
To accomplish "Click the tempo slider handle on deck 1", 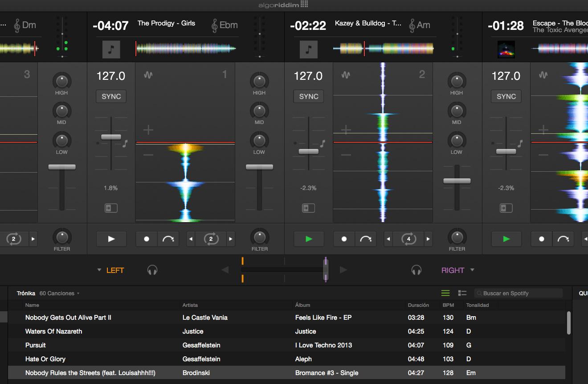I will (111, 137).
